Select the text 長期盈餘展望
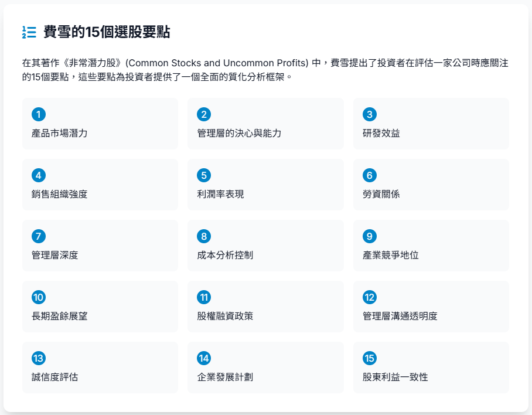Viewport: 532px width, 415px height. 59,316
